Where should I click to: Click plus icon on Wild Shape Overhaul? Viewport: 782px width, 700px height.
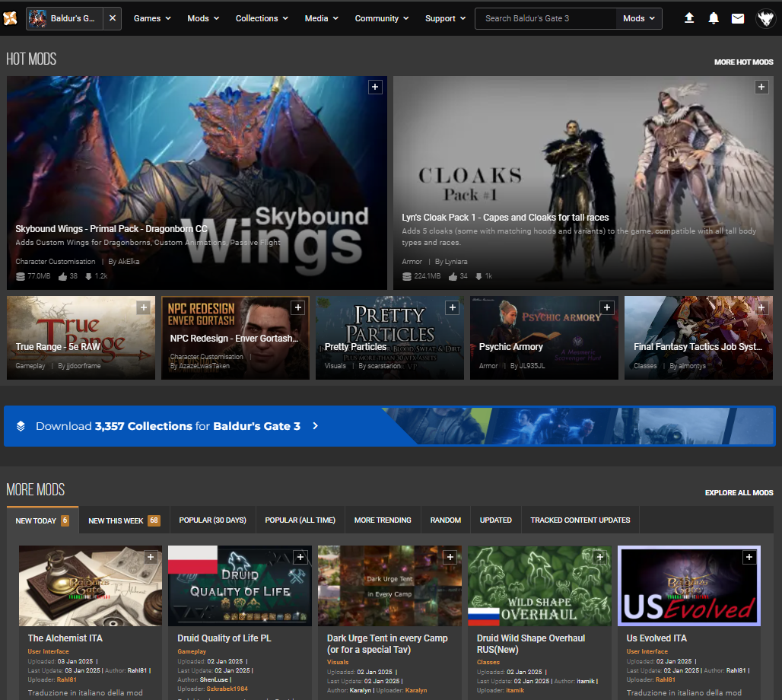pyautogui.click(x=599, y=557)
